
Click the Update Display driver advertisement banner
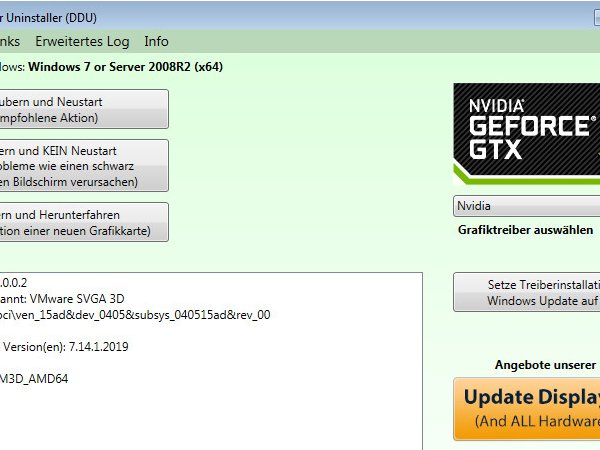(527, 409)
